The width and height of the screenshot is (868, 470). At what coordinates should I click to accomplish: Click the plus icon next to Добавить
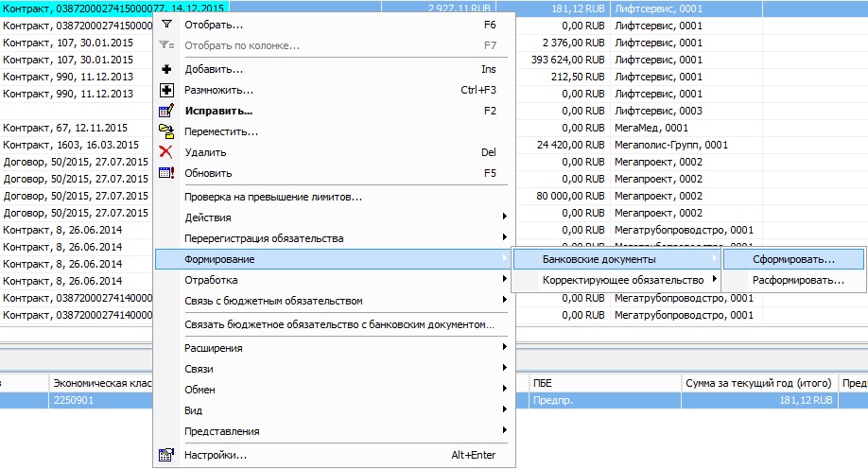point(167,70)
